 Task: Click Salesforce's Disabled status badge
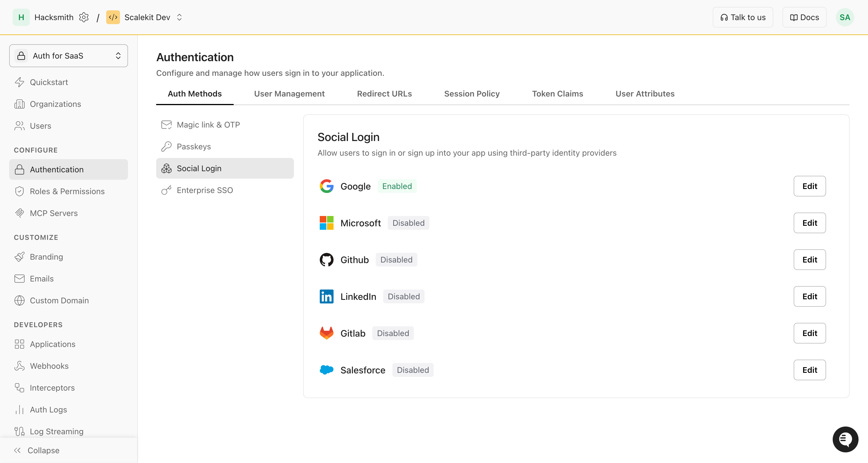point(413,370)
